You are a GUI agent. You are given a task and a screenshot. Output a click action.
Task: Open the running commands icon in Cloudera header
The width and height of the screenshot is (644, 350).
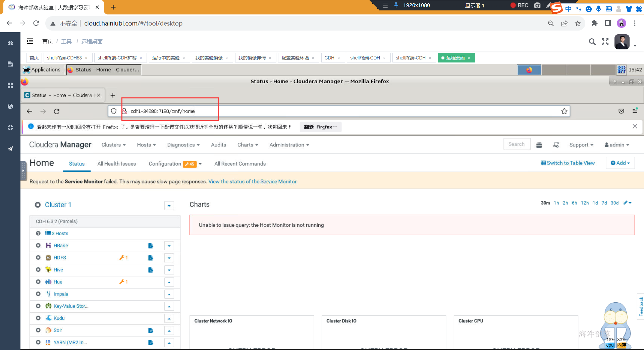[x=556, y=145]
